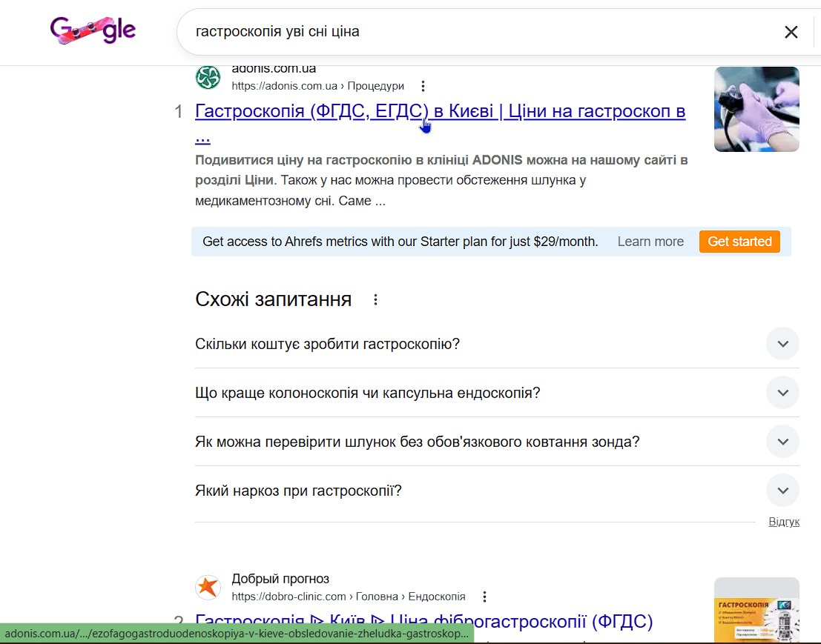Click the adonis.com.ua › Процедури URL breadcrumb
This screenshot has width=821, height=644.
click(x=318, y=86)
